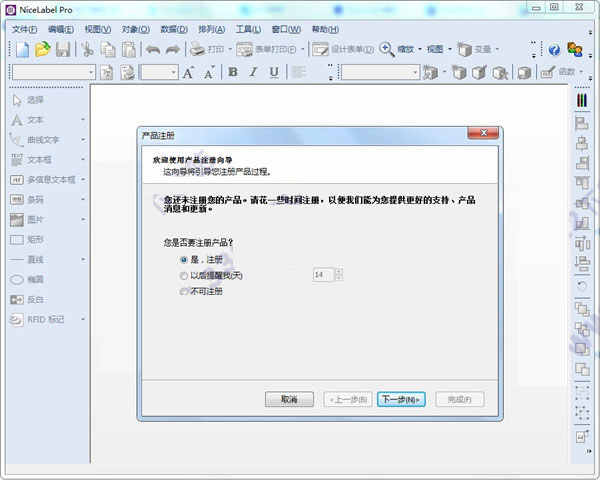Viewport: 600px width, 480px height.
Task: Select the rectangle tool
Action: (27, 240)
